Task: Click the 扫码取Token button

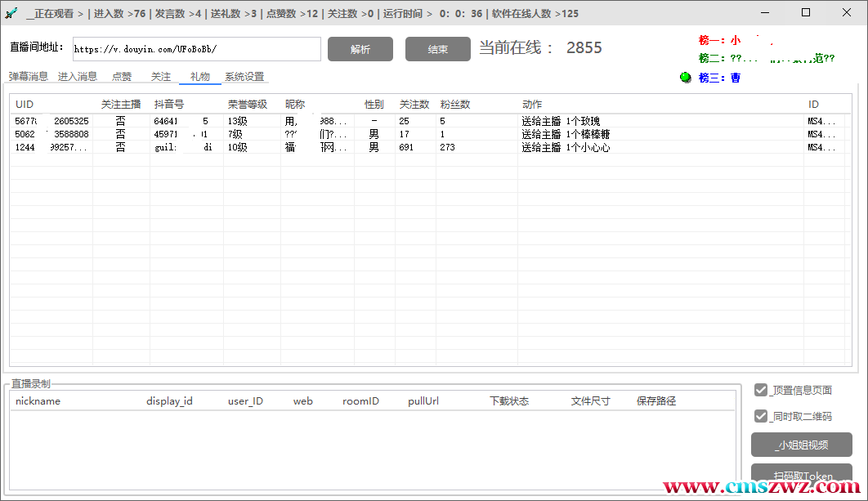Action: coord(801,475)
